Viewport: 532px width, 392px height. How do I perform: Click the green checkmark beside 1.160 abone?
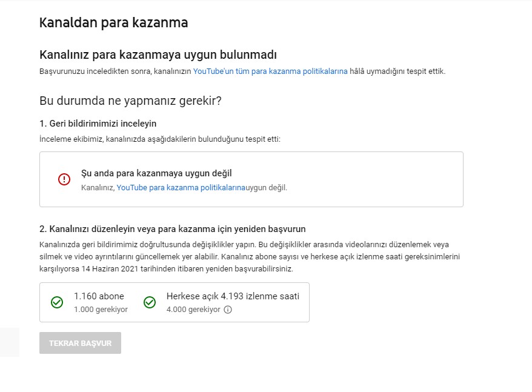click(57, 302)
